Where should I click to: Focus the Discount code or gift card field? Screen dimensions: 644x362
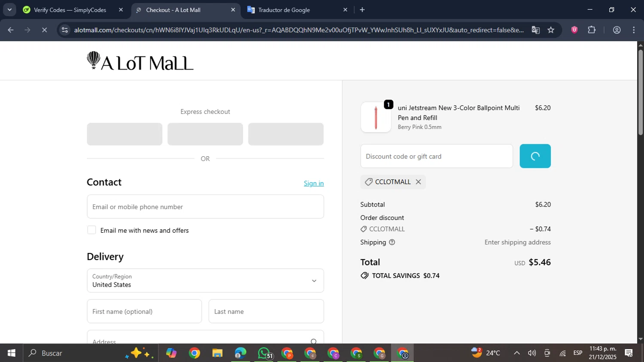[x=437, y=156]
